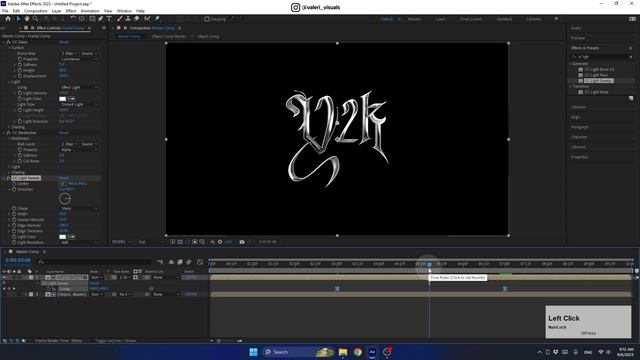Click Reset for the CC Light Sweep effect
This screenshot has height=360, width=640.
tap(64, 178)
